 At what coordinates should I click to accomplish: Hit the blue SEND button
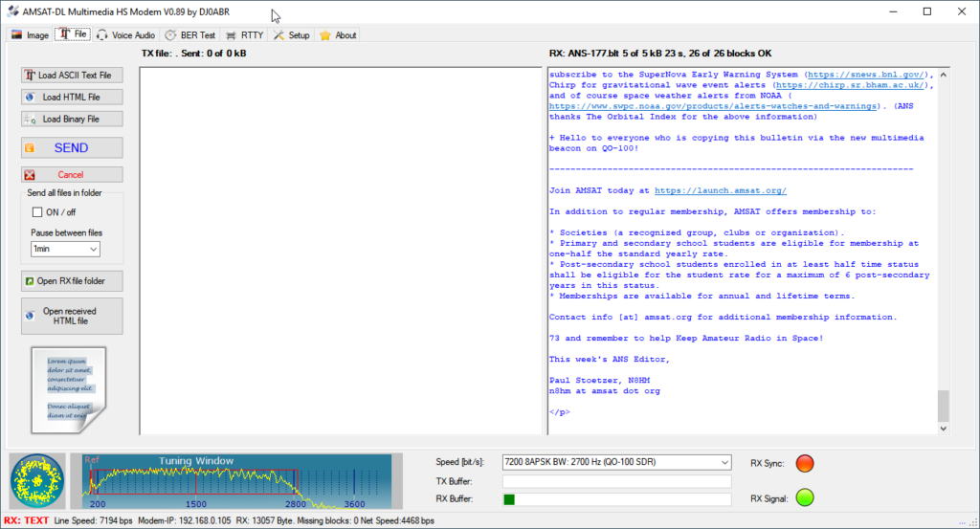(x=72, y=148)
